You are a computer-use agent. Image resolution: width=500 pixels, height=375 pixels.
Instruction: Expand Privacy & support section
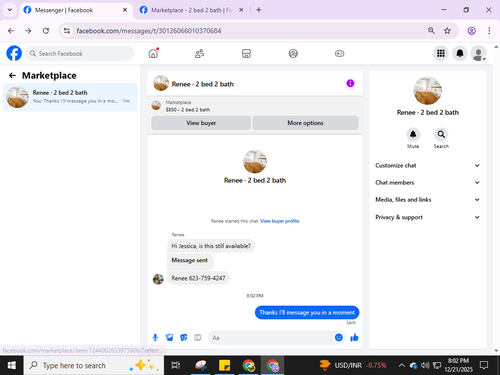(428, 217)
